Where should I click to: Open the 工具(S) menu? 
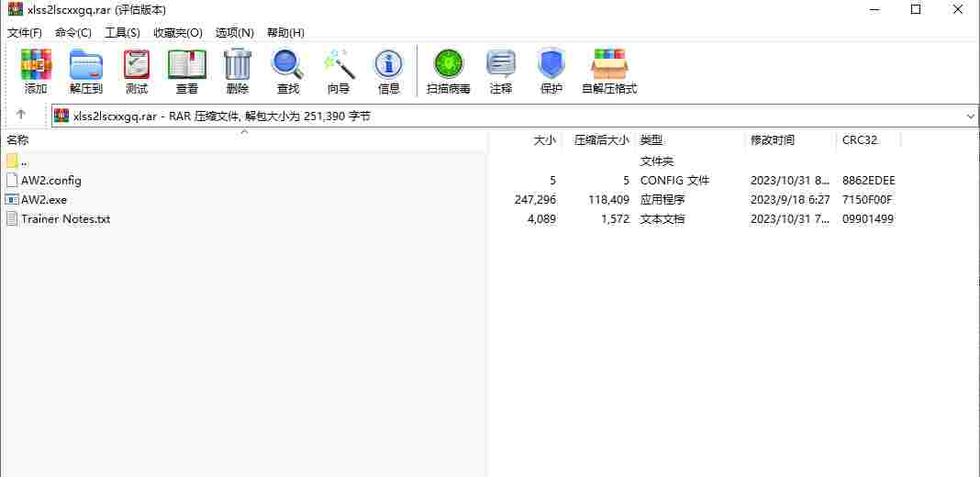pos(123,32)
